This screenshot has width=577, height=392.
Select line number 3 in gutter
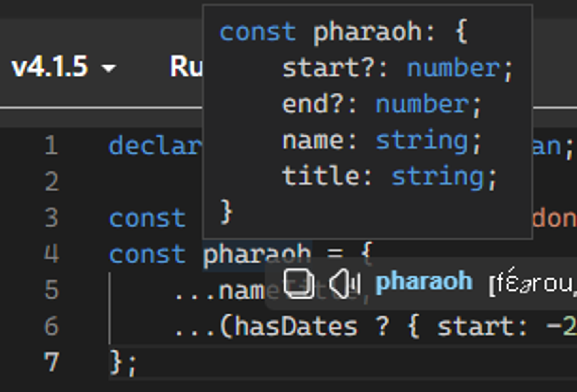click(52, 218)
